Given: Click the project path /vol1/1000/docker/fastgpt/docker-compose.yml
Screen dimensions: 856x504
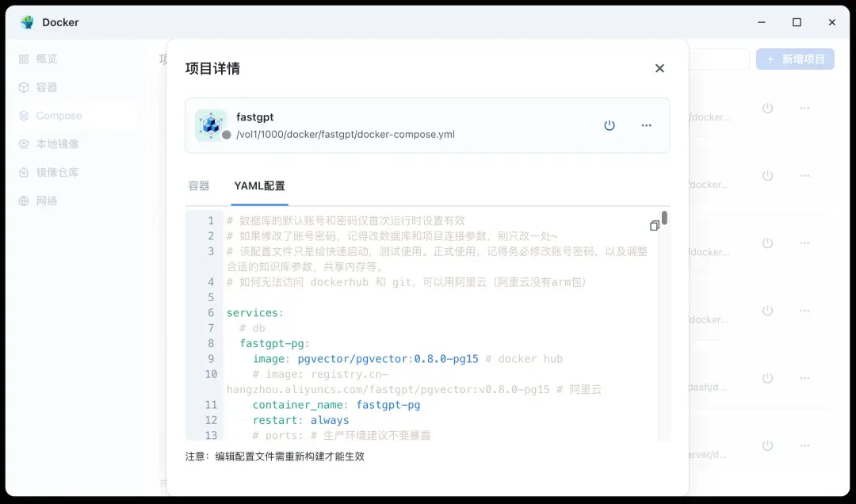Looking at the screenshot, I should pyautogui.click(x=345, y=135).
